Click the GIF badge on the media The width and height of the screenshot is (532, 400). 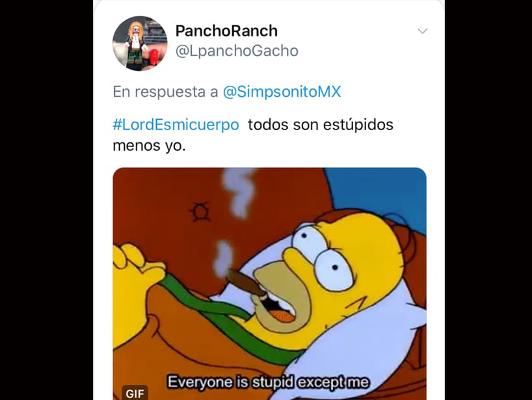click(135, 393)
